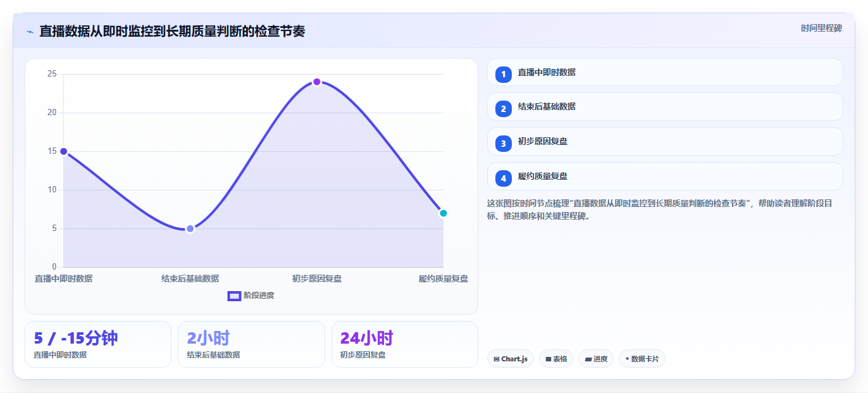Click the lightning icon beside the title
Image resolution: width=868 pixels, height=393 pixels.
[x=30, y=32]
